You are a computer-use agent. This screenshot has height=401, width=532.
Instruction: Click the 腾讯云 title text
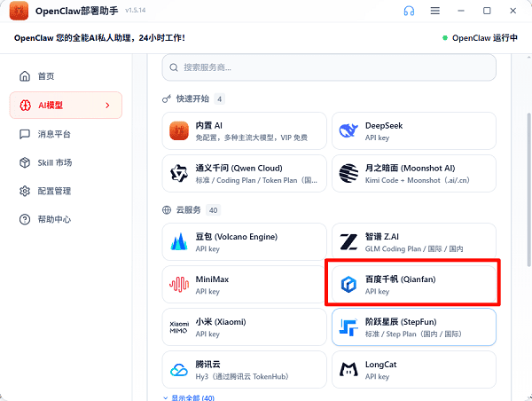(x=208, y=365)
